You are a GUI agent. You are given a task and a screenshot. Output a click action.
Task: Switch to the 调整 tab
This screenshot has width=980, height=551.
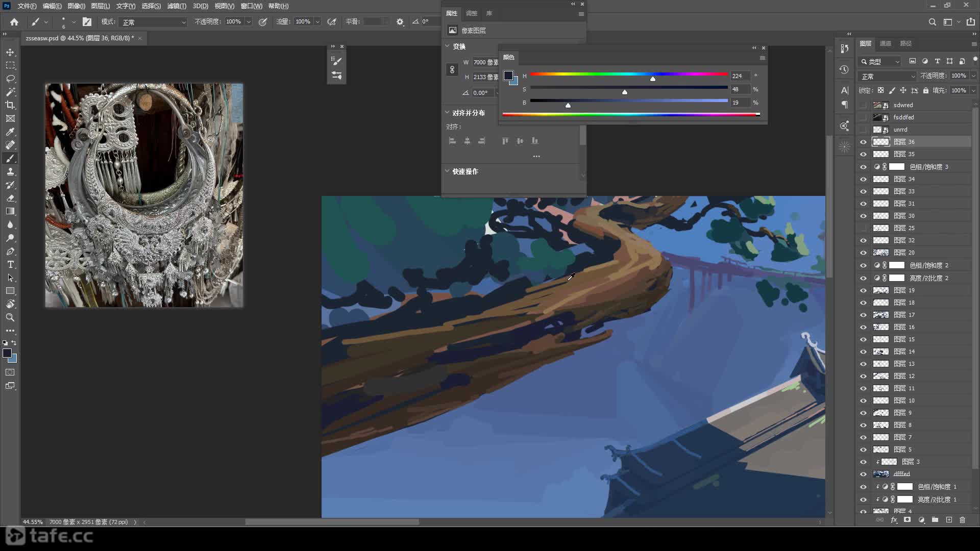point(471,13)
